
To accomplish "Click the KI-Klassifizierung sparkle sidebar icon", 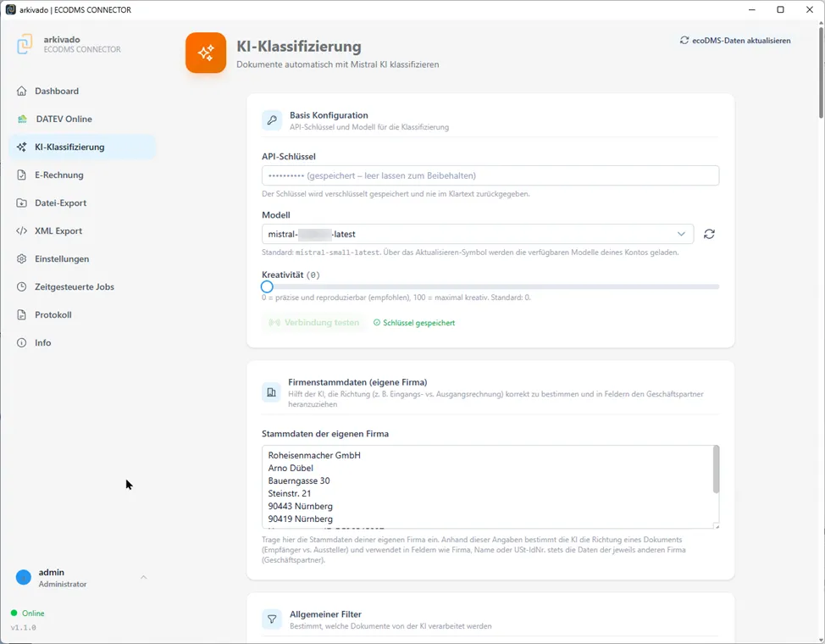I will 21,147.
